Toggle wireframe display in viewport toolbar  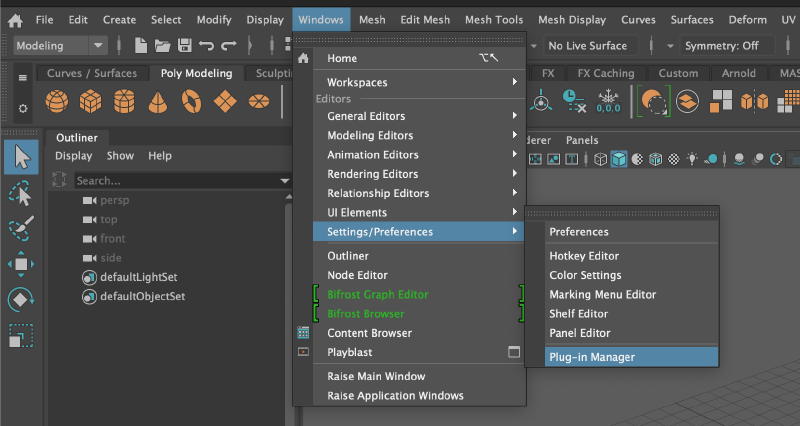tap(601, 159)
